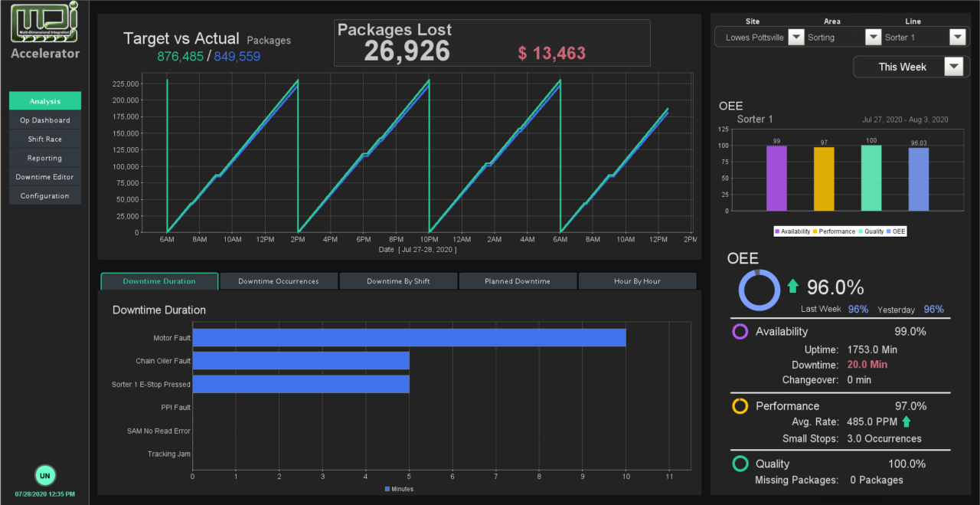Click the Avg. Rate green arrow
Viewport: 980px width, 505px height.
pos(906,421)
